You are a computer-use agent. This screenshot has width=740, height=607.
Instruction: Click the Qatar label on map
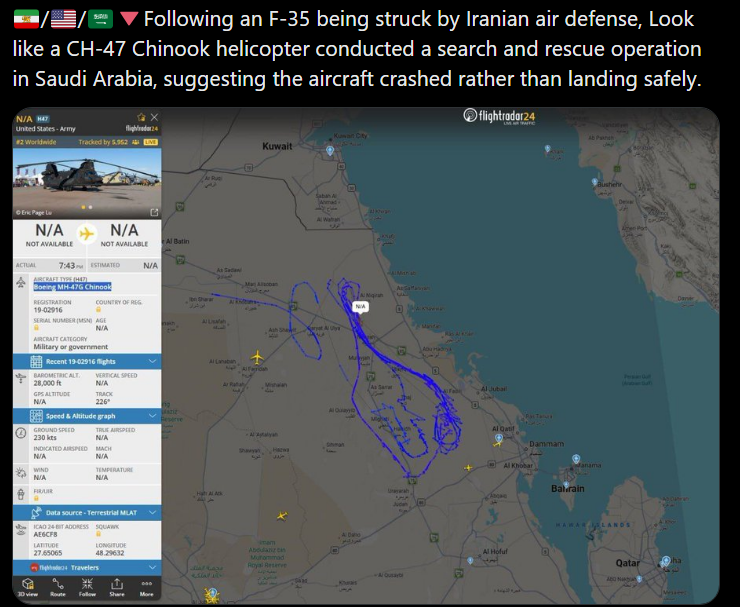coord(628,563)
